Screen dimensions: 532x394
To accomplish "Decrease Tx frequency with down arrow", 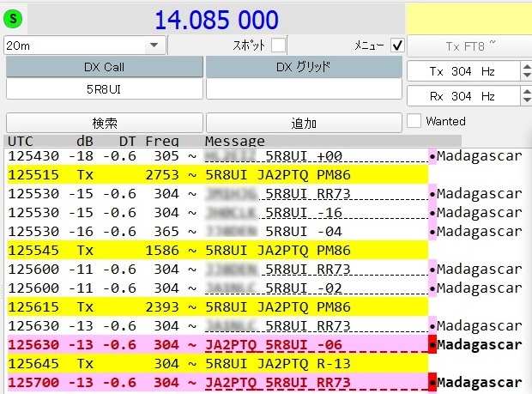I will click(x=526, y=76).
